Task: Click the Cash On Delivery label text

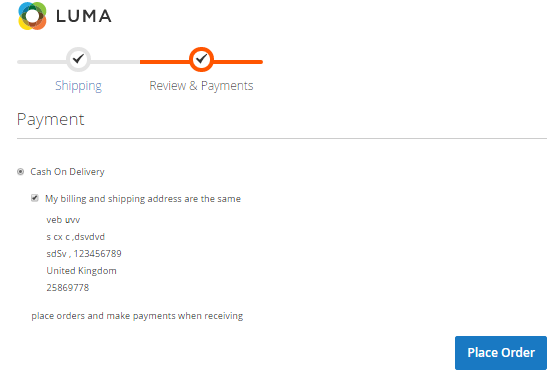Action: point(67,172)
